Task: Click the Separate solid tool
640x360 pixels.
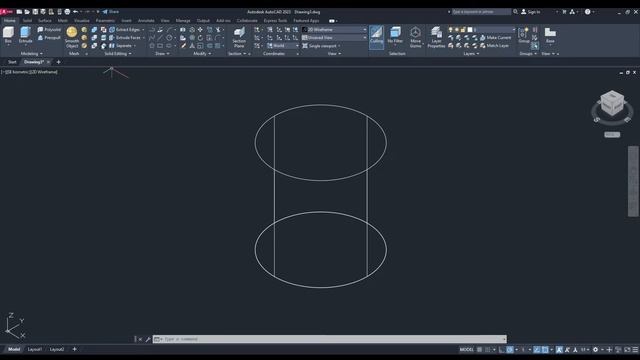Action: click(x=120, y=46)
